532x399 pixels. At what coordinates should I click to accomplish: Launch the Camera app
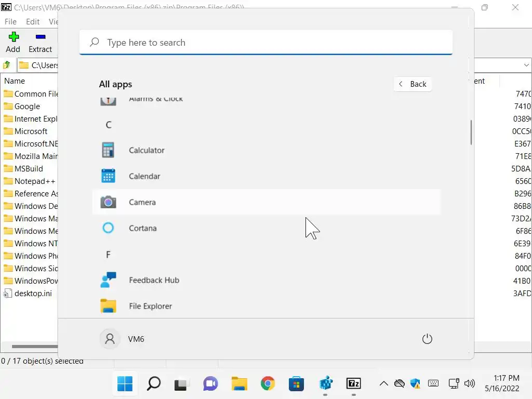(267, 202)
